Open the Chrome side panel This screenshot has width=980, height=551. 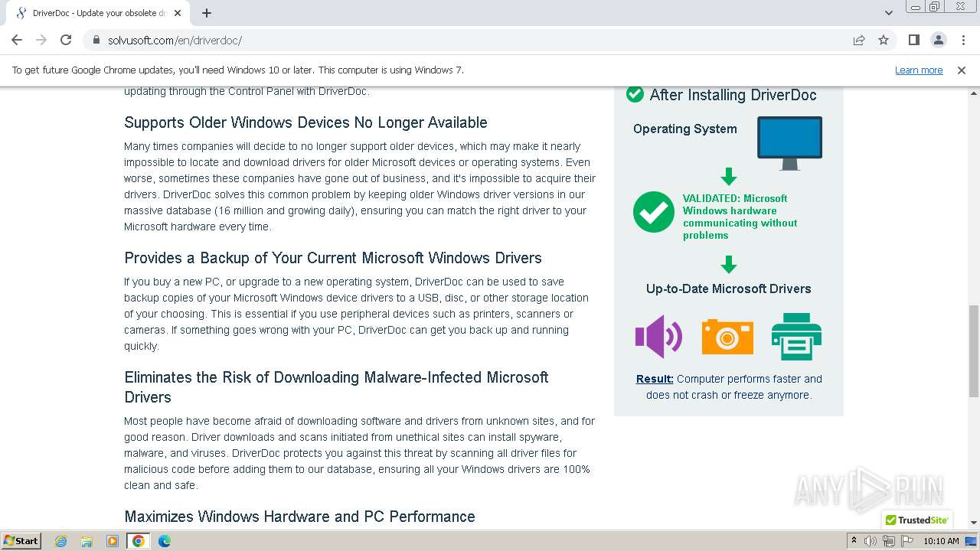pyautogui.click(x=913, y=40)
